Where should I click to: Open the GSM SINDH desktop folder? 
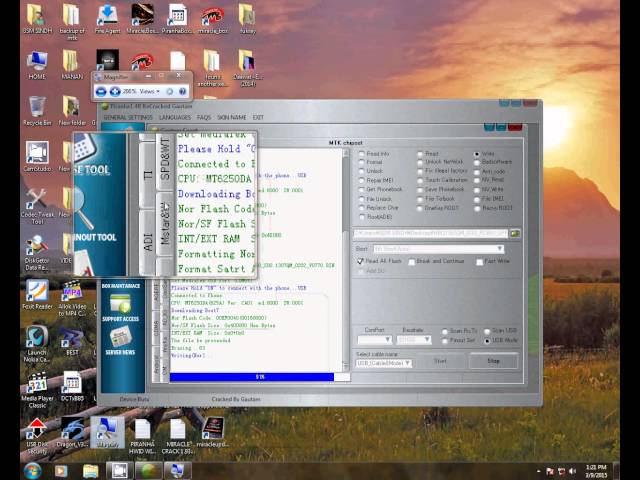pyautogui.click(x=37, y=18)
